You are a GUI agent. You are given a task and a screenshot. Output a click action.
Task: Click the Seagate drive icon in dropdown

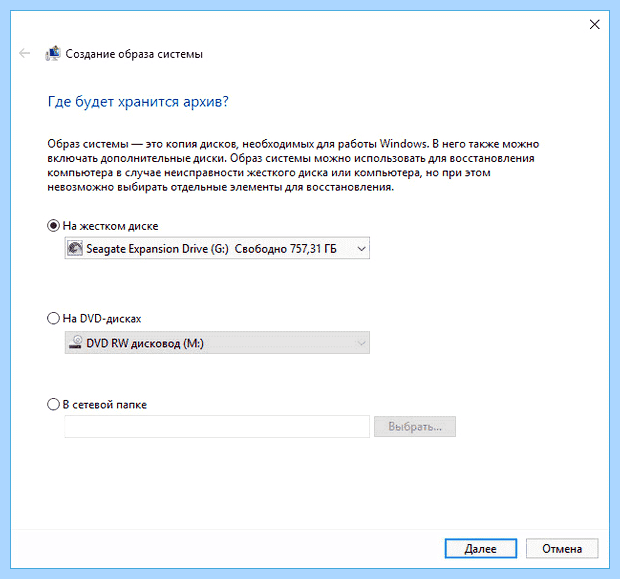point(75,248)
